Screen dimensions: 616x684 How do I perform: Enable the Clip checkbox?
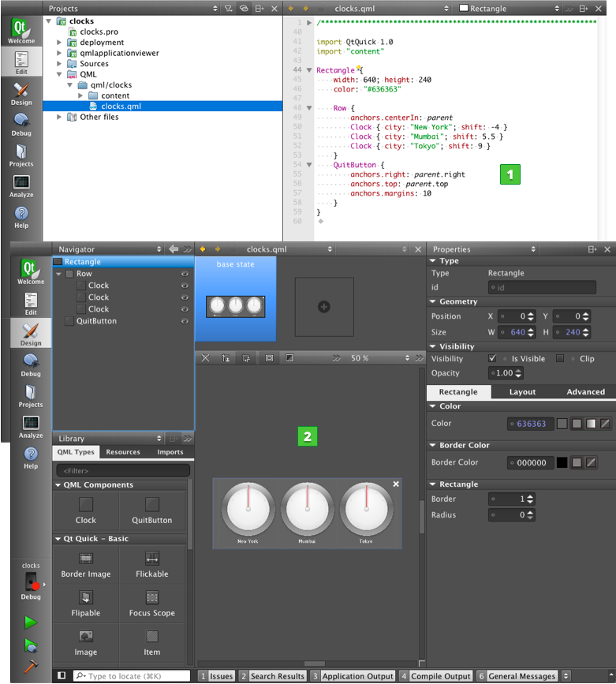560,358
